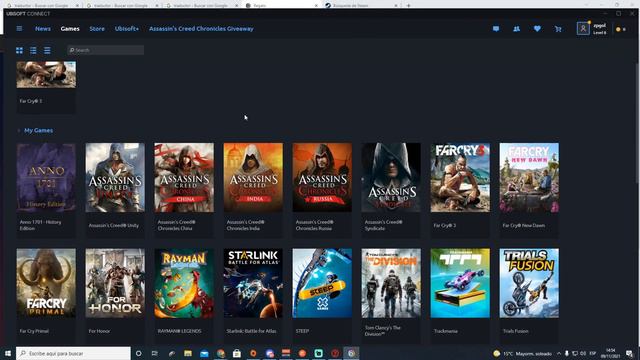Screen dimensions: 640x360
Task: Click the game library Search field
Action: (106, 50)
